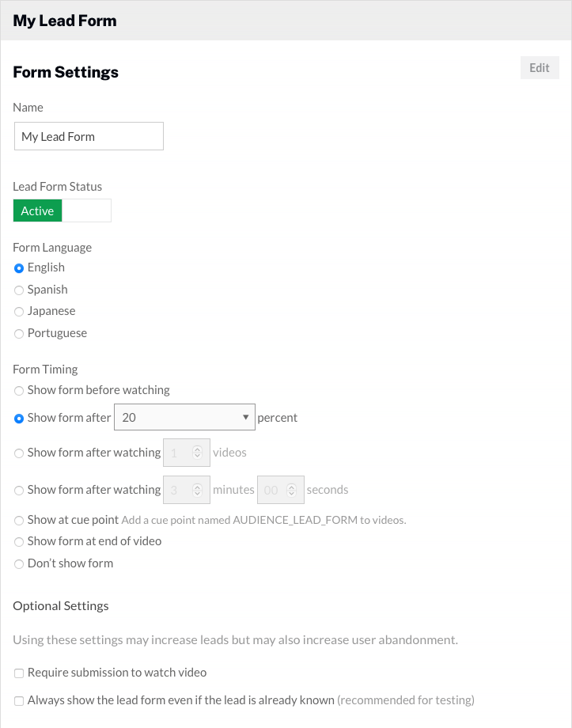Select the Japanese language option

(x=18, y=311)
